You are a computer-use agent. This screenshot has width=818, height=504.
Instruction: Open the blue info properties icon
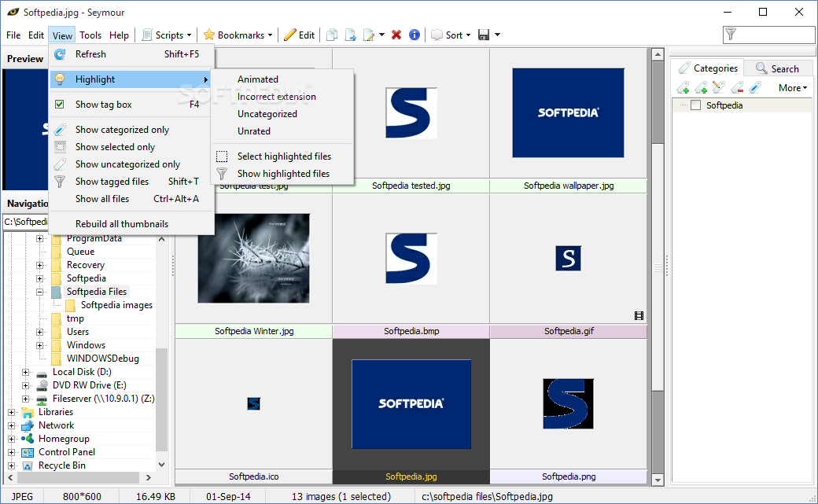(x=415, y=35)
